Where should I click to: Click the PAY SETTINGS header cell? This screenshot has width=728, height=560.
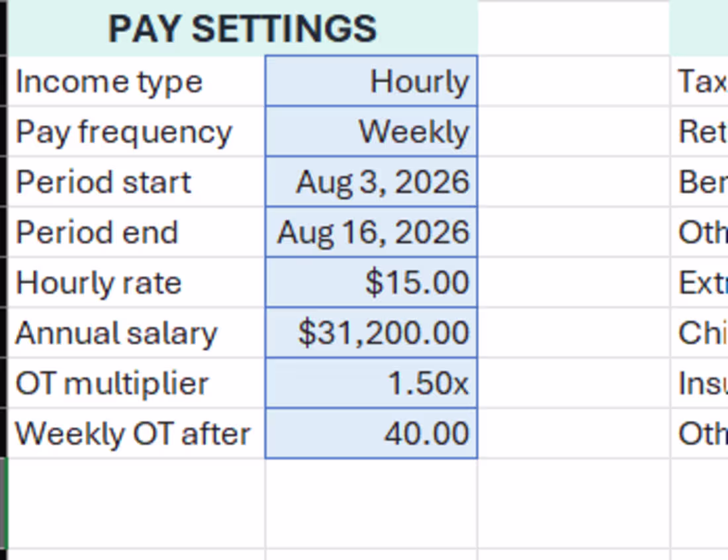coord(242,28)
